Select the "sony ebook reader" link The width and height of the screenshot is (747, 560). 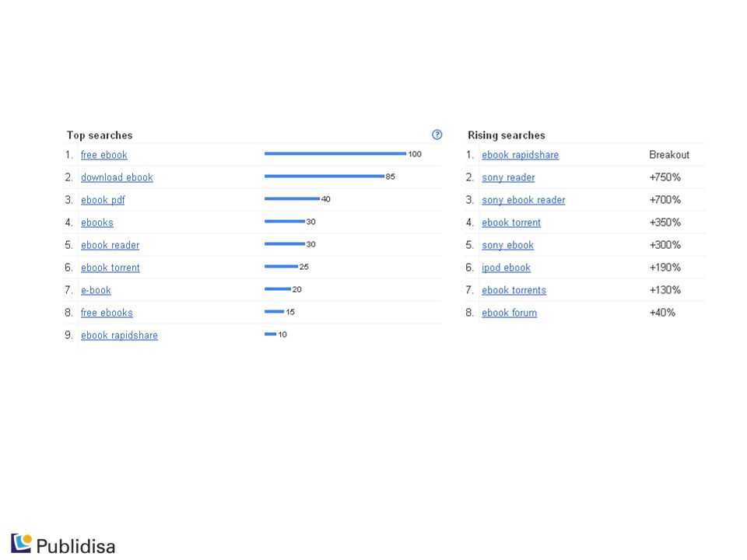(524, 200)
